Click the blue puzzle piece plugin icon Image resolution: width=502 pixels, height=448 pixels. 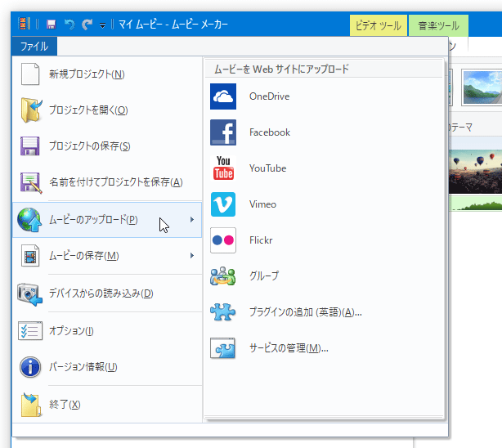click(x=223, y=312)
